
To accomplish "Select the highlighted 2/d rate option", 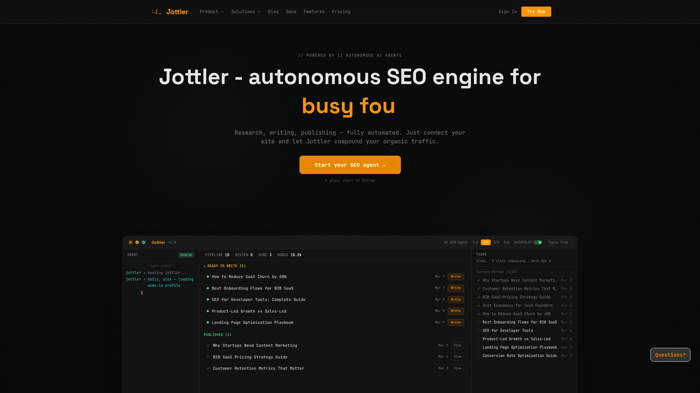I will pyautogui.click(x=486, y=242).
